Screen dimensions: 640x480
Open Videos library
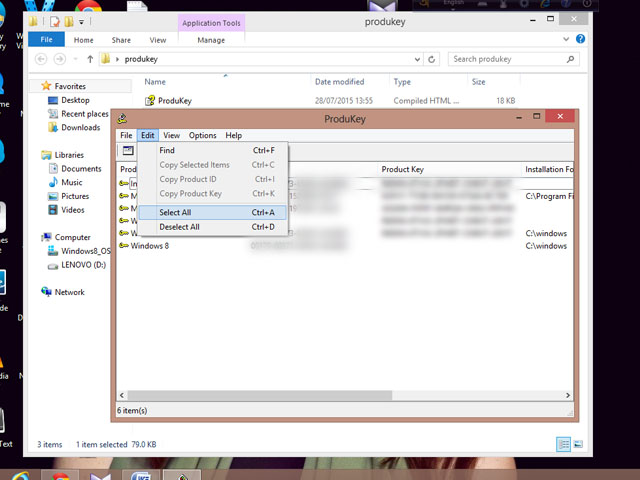tap(73, 210)
